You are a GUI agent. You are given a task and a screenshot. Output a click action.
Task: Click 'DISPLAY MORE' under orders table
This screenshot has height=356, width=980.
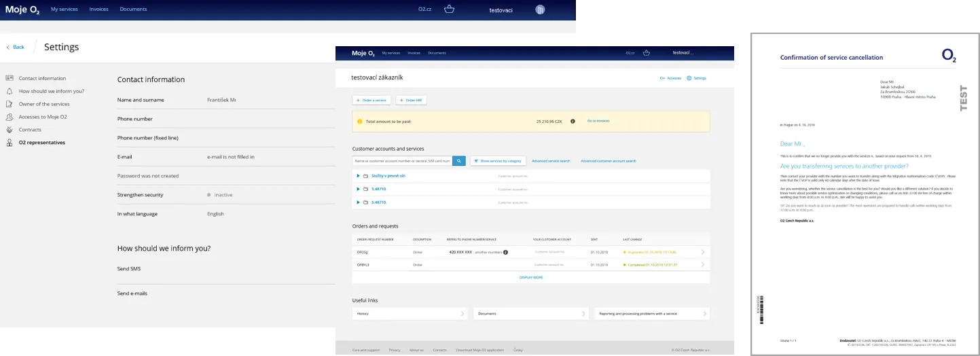[531, 277]
